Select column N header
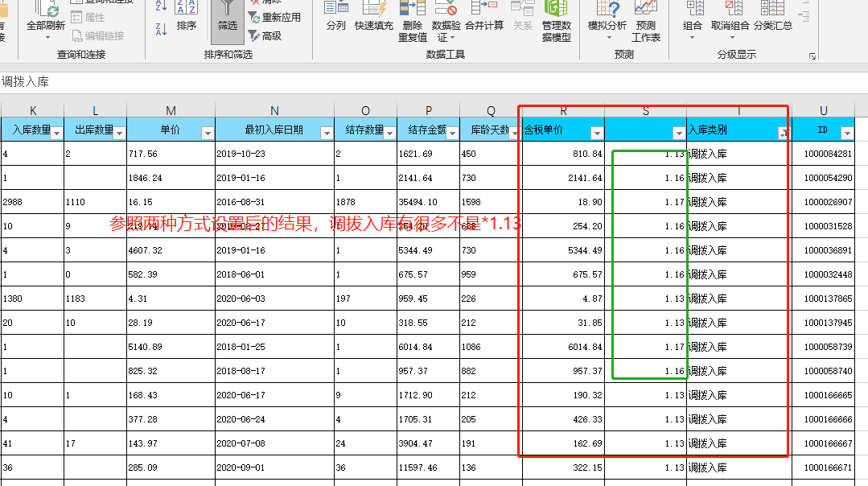 tap(274, 111)
